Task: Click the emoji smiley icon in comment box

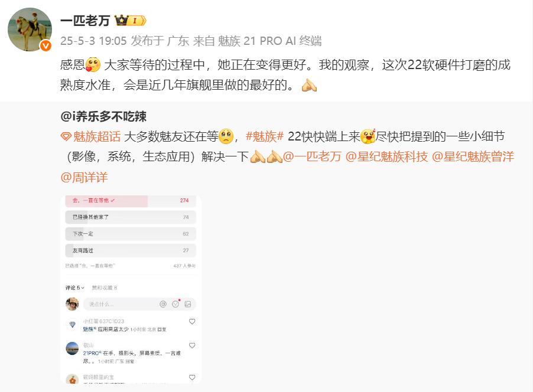Action: click(x=175, y=303)
